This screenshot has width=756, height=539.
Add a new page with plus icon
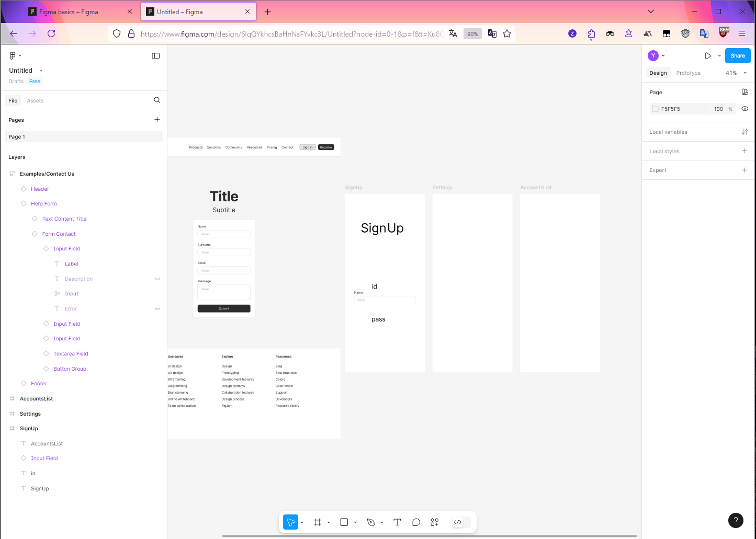157,120
